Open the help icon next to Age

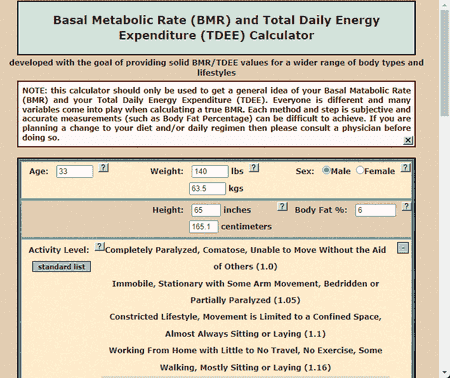tap(104, 168)
